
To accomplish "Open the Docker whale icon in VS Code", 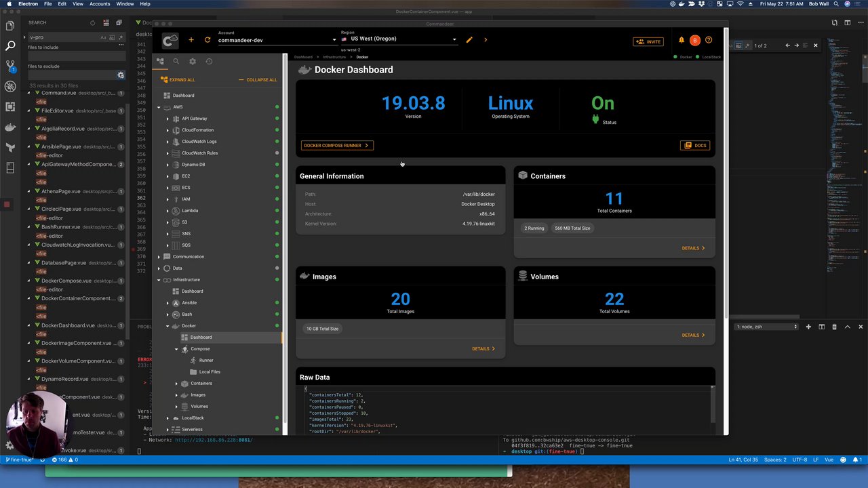I will click(9, 127).
